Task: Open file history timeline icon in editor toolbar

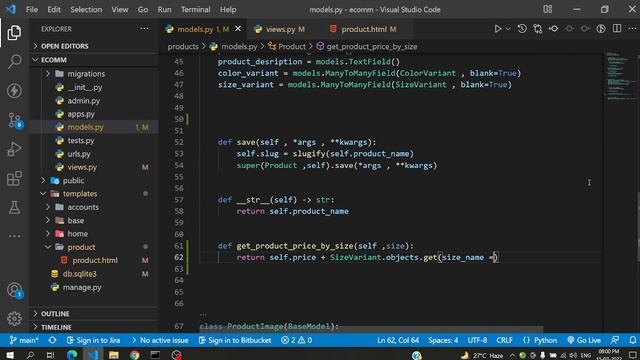Action: (522, 29)
